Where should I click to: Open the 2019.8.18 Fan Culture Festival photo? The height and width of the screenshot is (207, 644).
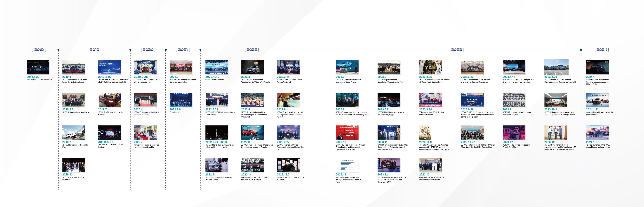[x=110, y=133]
